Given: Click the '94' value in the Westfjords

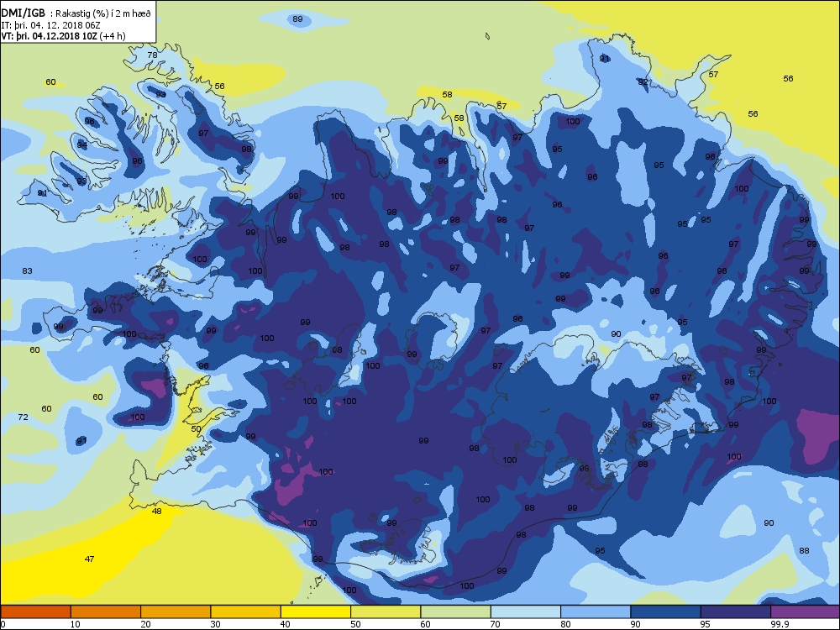Looking at the screenshot, I should click(81, 144).
